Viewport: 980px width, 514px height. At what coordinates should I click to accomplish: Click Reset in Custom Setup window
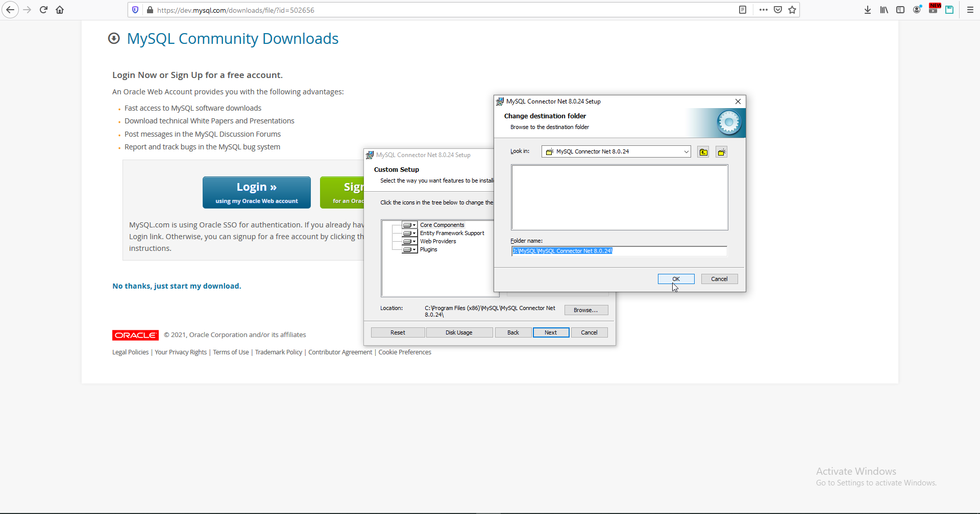click(x=398, y=332)
